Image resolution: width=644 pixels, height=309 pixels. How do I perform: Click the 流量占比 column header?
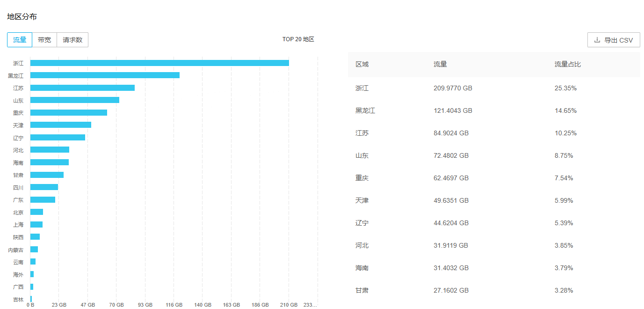[567, 64]
